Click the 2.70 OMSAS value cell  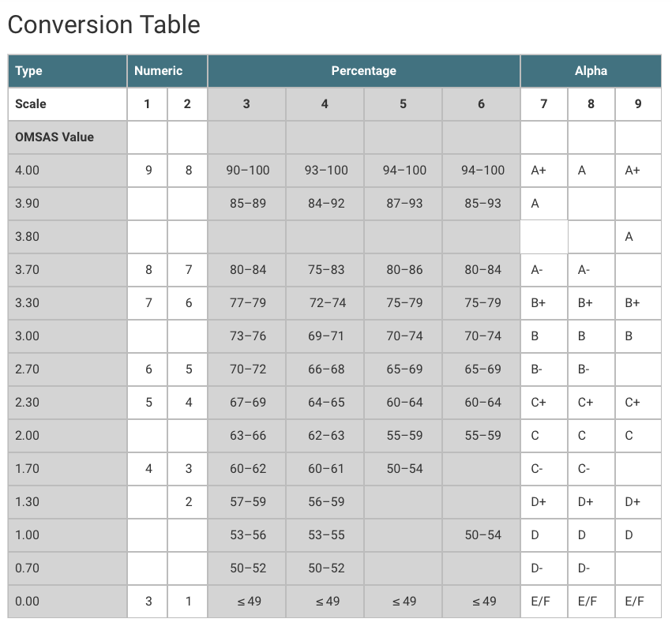coord(67,369)
